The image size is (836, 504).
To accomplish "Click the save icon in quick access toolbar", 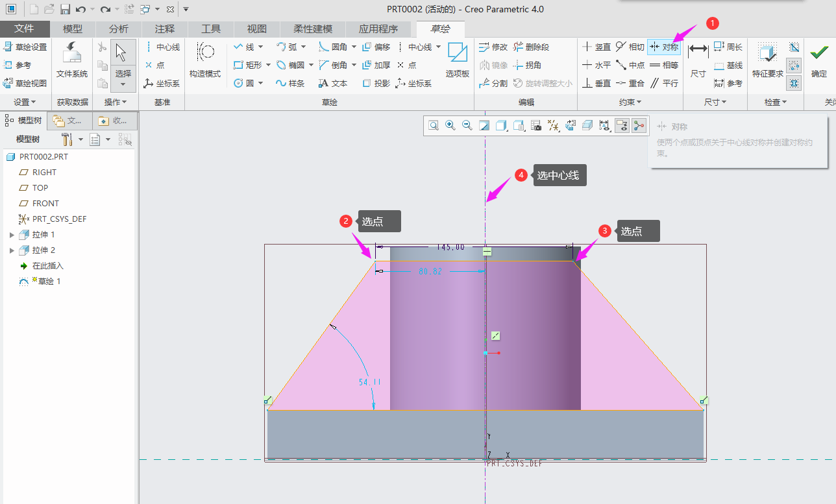I will [x=65, y=9].
